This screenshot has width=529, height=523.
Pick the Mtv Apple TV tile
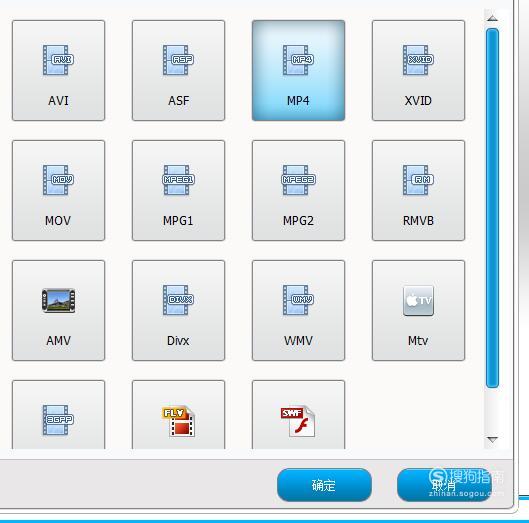pyautogui.click(x=418, y=310)
